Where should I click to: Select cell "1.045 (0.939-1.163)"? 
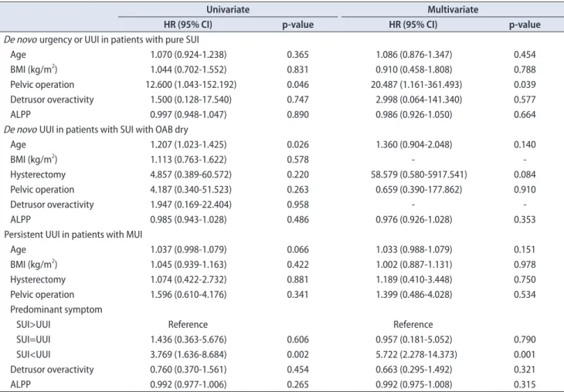(188, 265)
